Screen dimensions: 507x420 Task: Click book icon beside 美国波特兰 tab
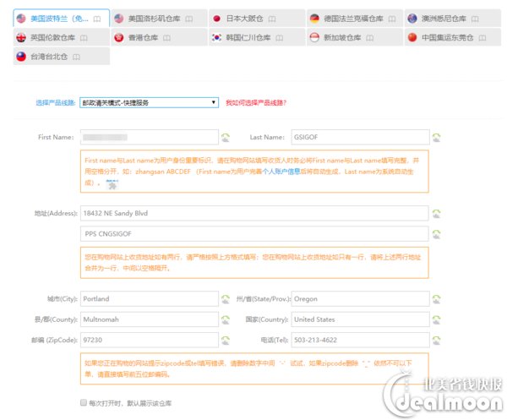[96, 19]
